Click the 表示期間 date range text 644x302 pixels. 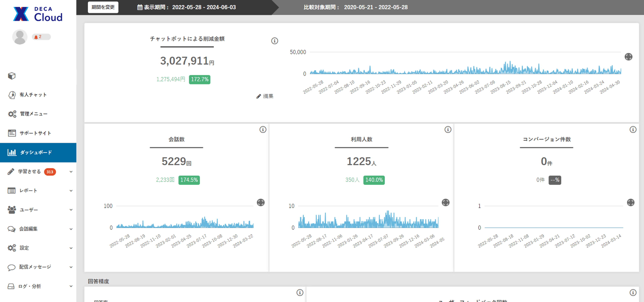tap(204, 7)
